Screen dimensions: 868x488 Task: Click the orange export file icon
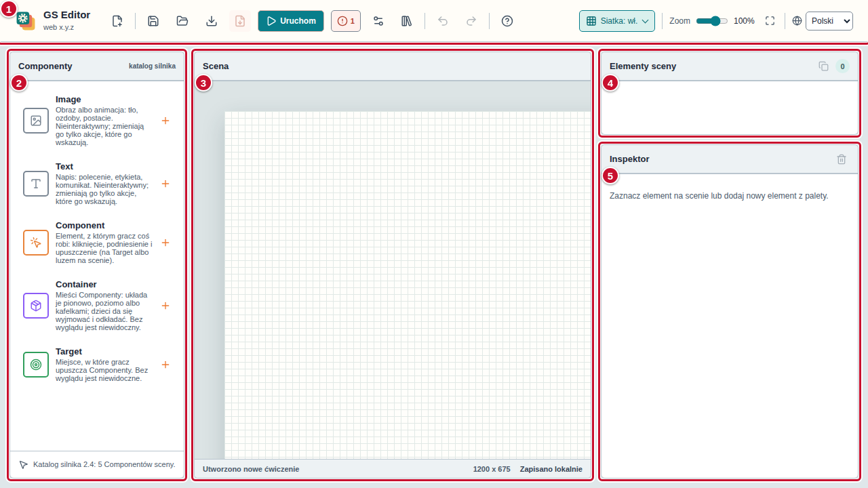[240, 21]
